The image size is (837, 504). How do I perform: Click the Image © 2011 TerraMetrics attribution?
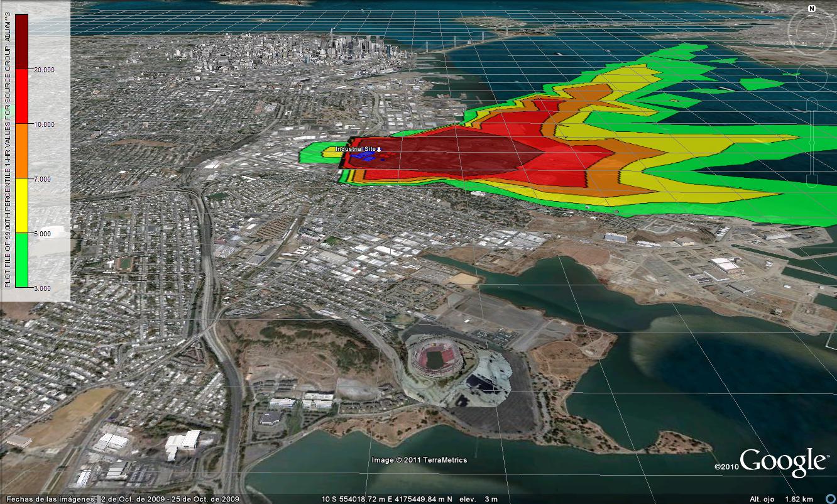point(418,460)
